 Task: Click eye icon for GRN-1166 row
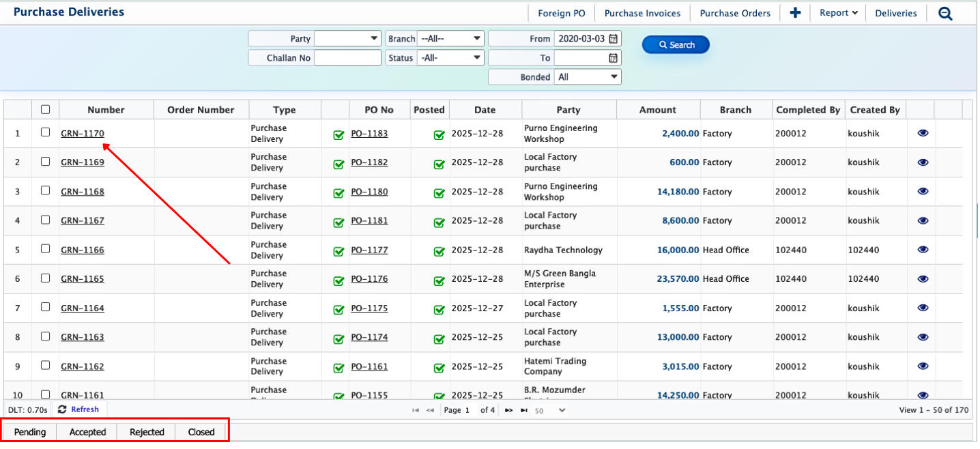point(923,250)
